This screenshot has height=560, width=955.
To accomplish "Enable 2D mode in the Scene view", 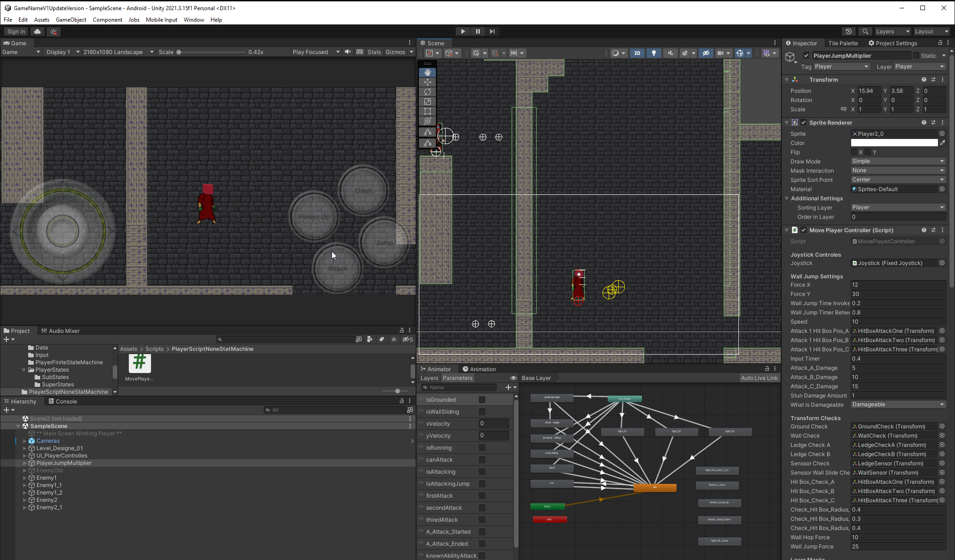I will (x=637, y=53).
